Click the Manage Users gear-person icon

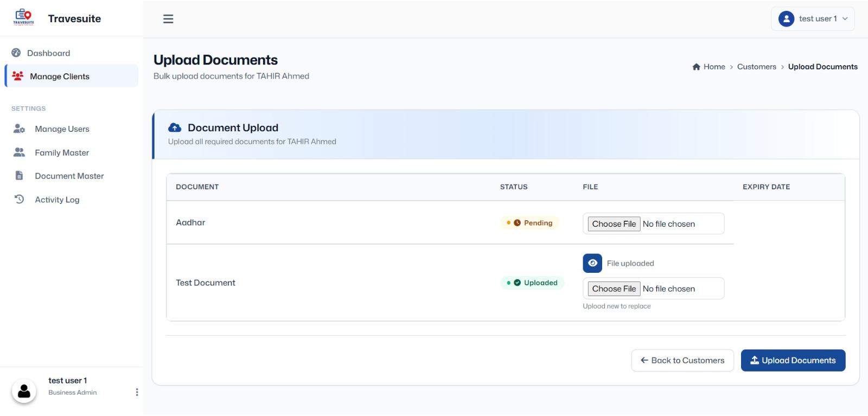tap(19, 129)
